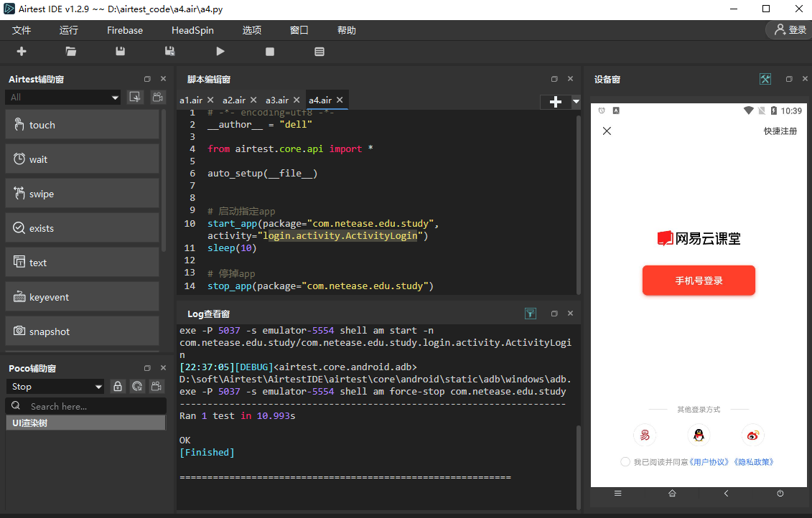The image size is (812, 518).
Task: Tap 快捷注册 on the device screen
Action: tap(780, 131)
